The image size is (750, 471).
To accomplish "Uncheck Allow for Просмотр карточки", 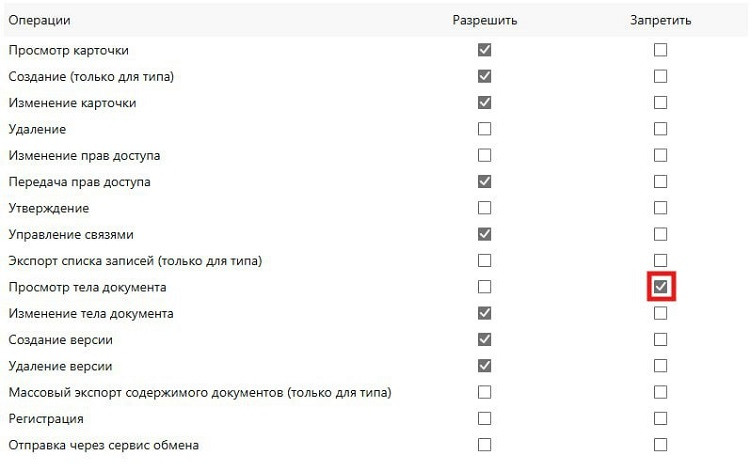I will [x=485, y=50].
